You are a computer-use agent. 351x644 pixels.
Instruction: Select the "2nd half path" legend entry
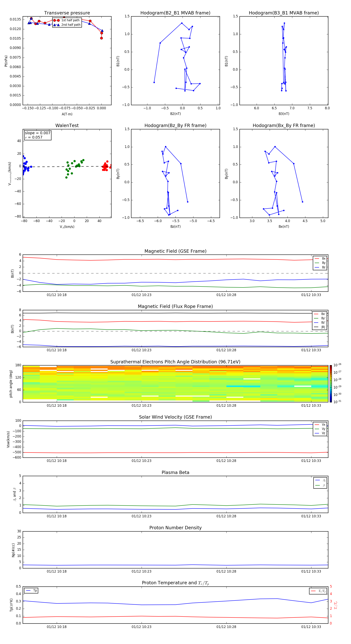[x=67, y=25]
